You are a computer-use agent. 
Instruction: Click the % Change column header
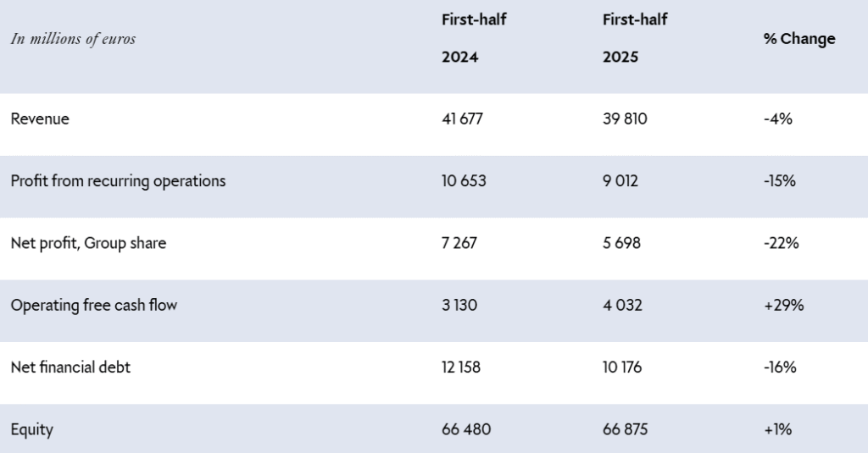(799, 39)
